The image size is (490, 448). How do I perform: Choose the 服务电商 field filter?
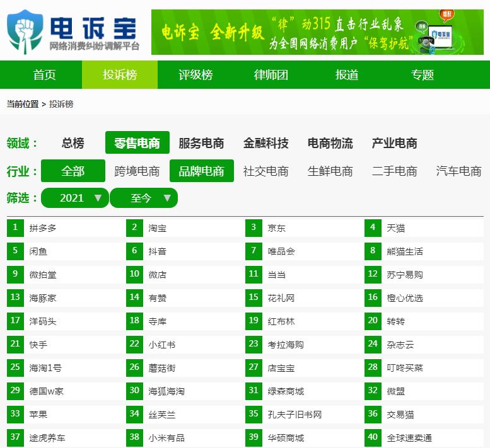click(x=201, y=143)
